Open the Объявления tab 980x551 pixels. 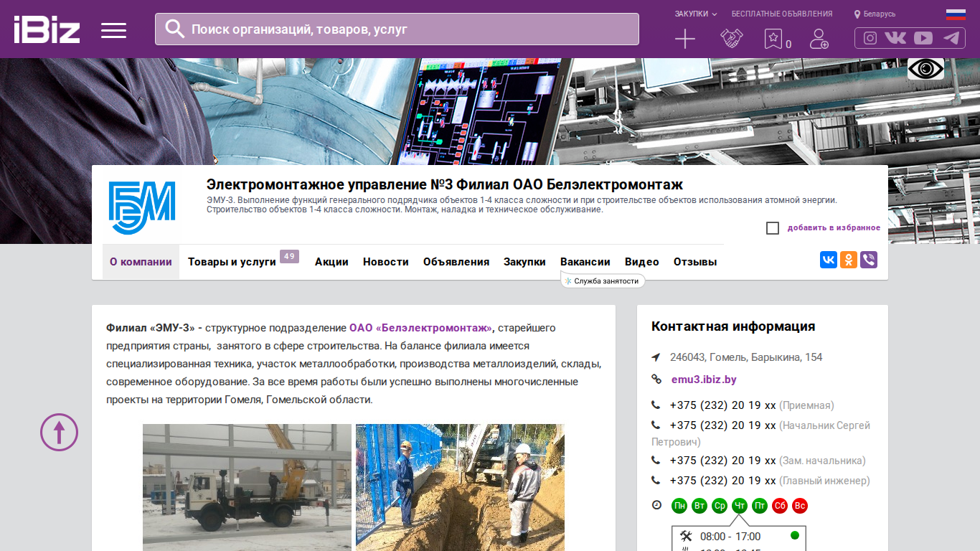coord(456,262)
